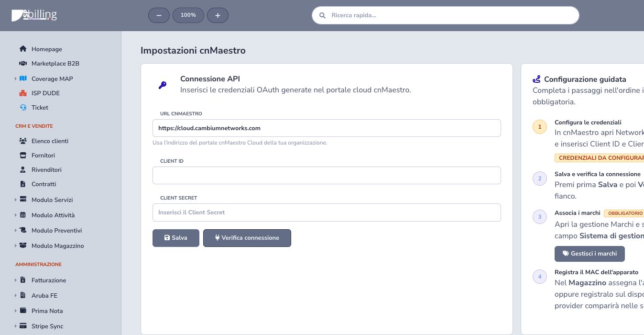Screen dimensions: 644x335
Task: Expand the Modulo Preventivi arrow
Action: pos(15,230)
